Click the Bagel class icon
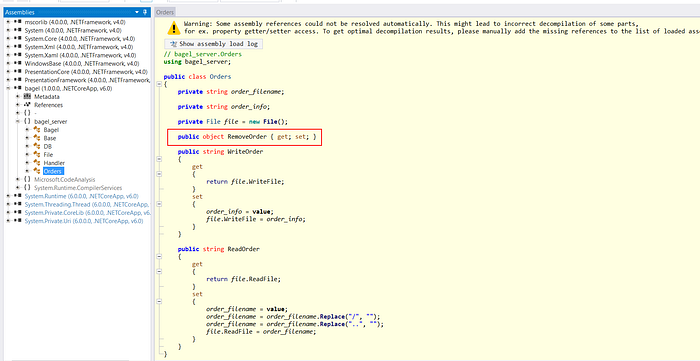Image resolution: width=700 pixels, height=361 pixels. (37, 129)
